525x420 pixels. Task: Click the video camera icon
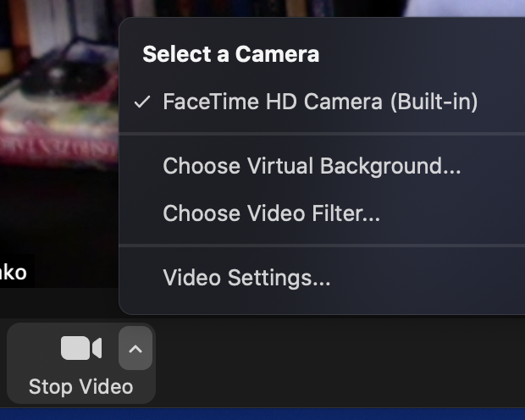(x=80, y=348)
